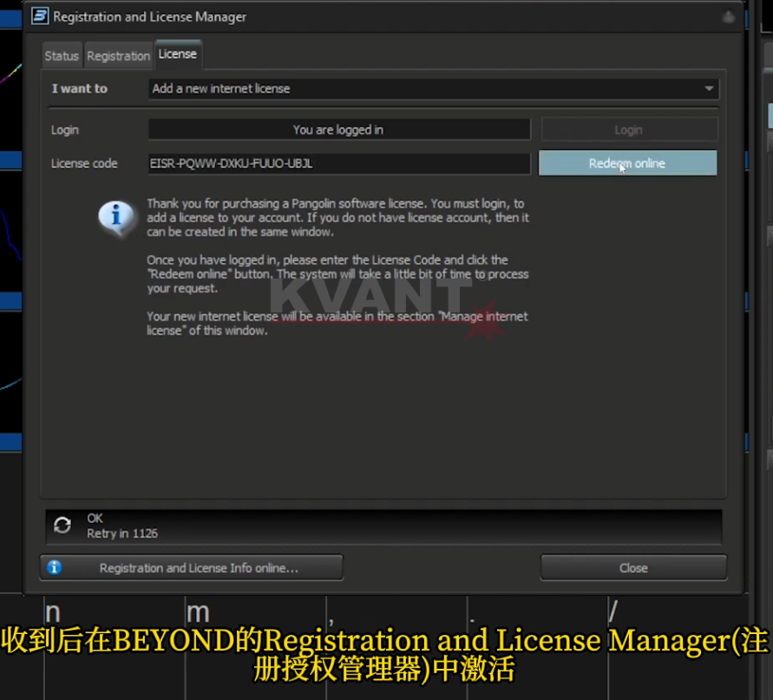Switch to the Status tab

coord(62,56)
